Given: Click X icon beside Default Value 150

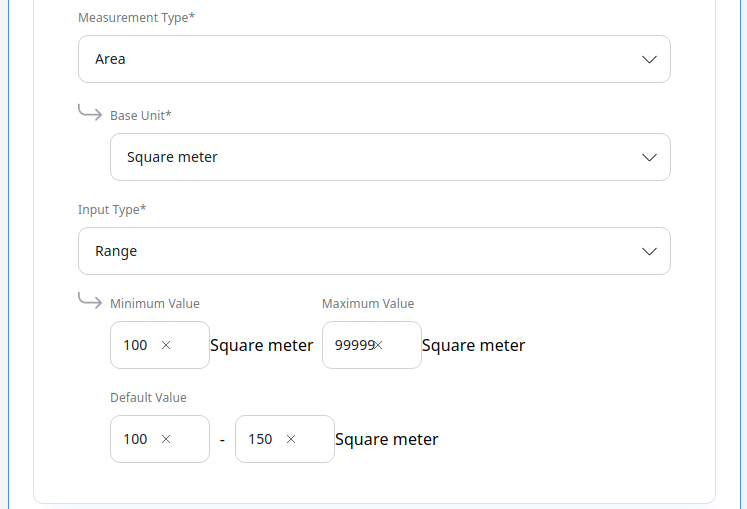Looking at the screenshot, I should (x=291, y=439).
